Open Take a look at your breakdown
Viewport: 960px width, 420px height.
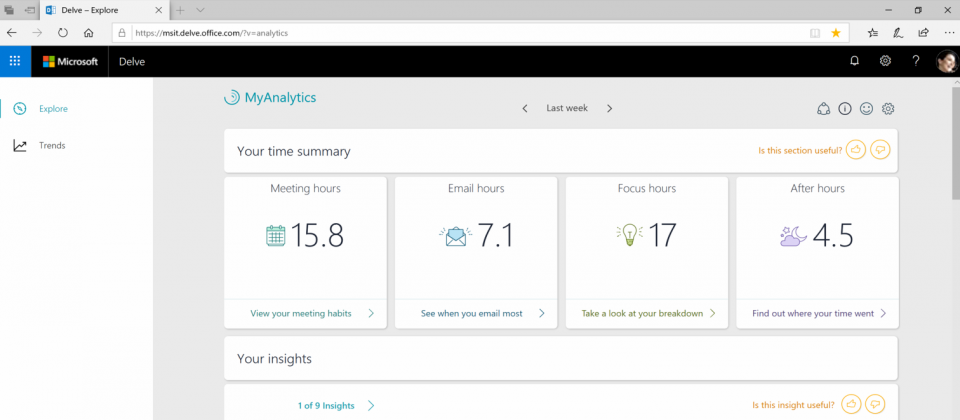coord(642,313)
